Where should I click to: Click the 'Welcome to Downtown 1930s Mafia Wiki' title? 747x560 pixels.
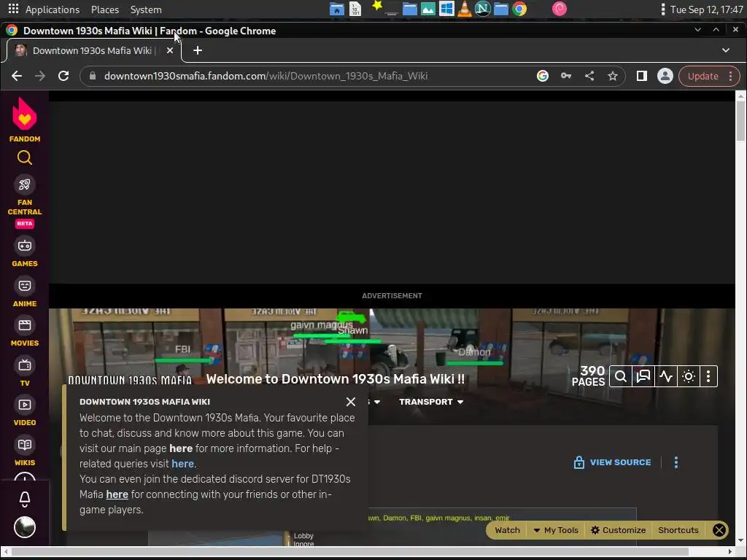[x=335, y=379]
